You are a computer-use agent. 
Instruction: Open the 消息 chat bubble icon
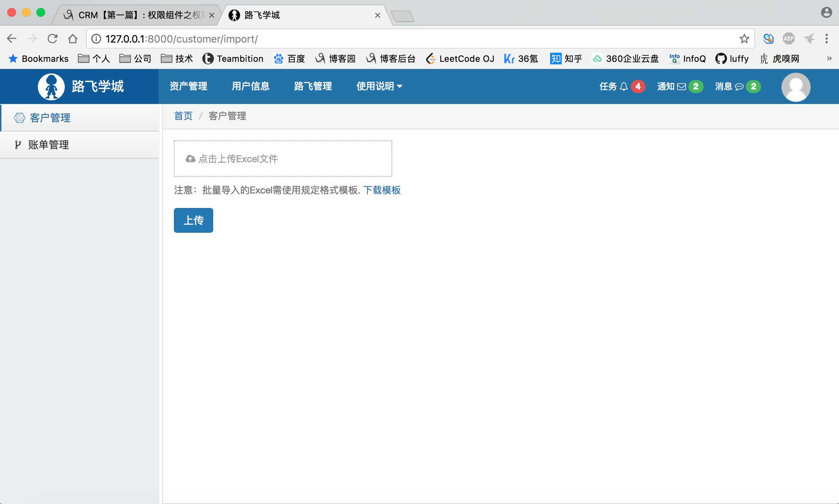739,87
